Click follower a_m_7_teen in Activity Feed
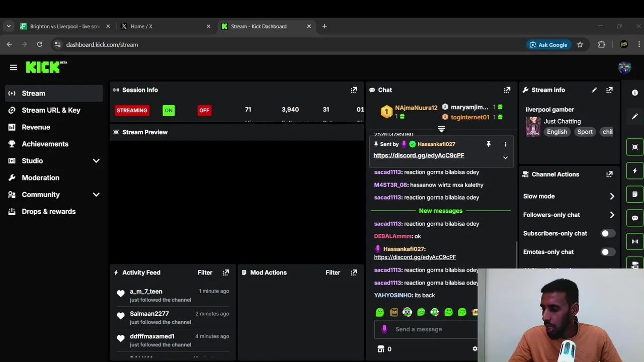This screenshot has width=644, height=362. pos(146,291)
